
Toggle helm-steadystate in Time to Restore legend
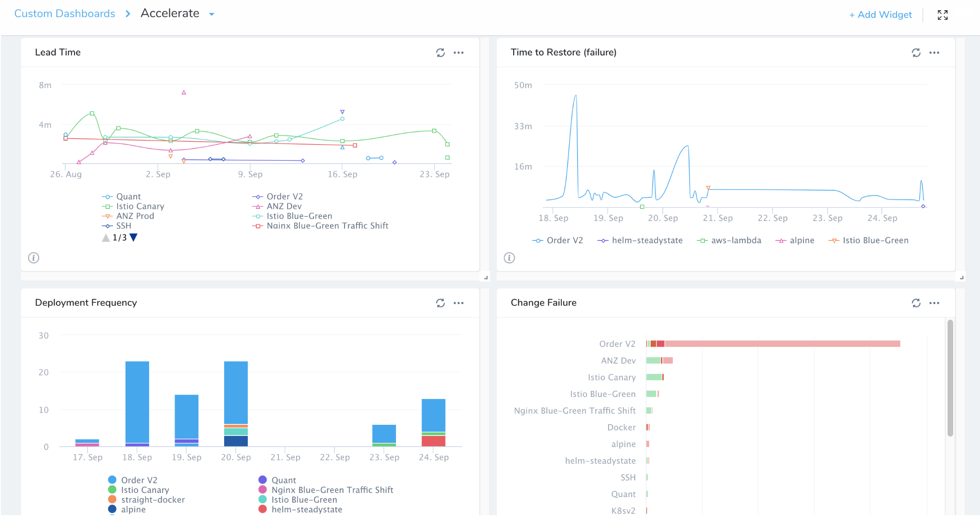coord(640,240)
